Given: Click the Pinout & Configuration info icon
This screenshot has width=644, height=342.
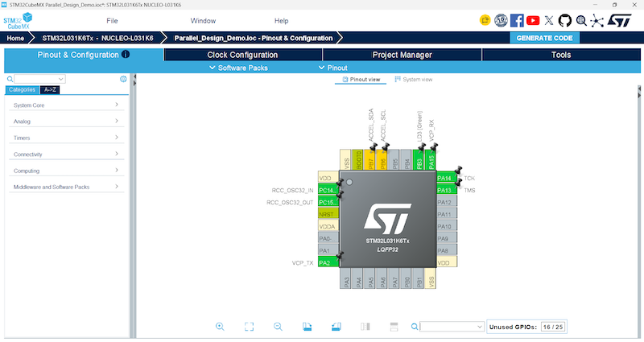Looking at the screenshot, I should [x=126, y=54].
